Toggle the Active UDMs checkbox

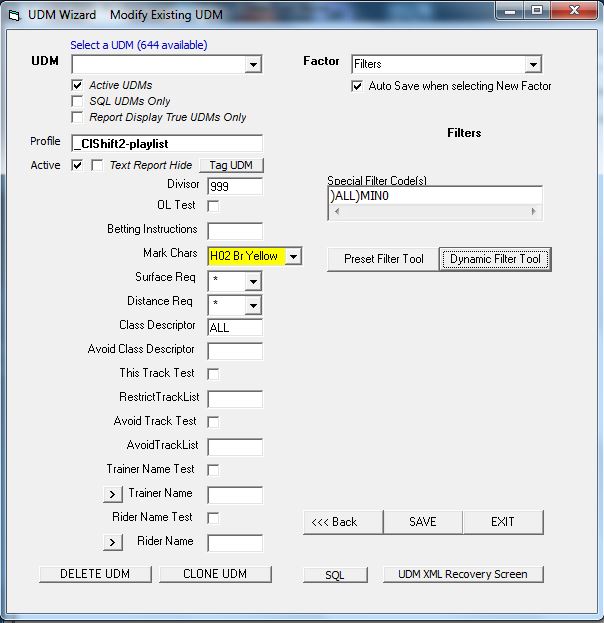77,85
